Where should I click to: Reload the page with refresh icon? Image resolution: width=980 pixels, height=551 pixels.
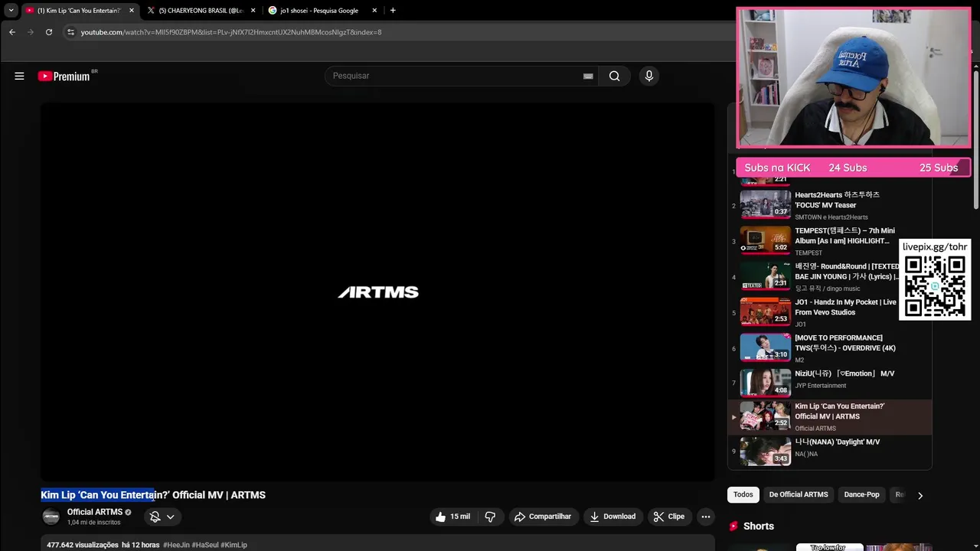pos(49,32)
